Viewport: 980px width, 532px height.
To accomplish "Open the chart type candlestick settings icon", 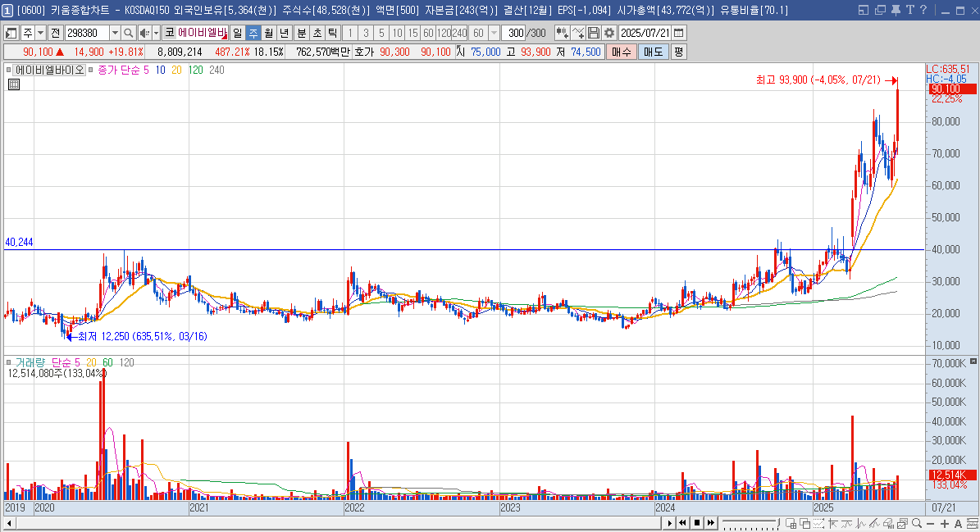I will click(x=561, y=33).
